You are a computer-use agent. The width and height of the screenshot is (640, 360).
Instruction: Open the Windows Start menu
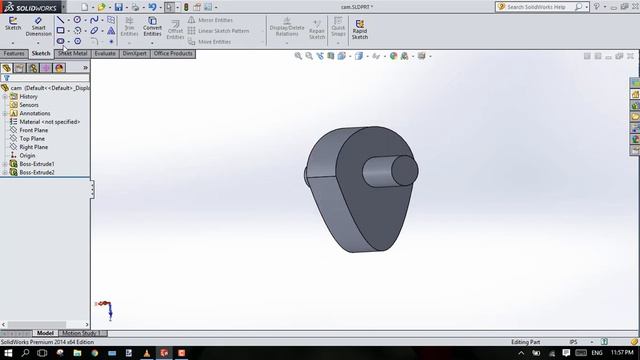(8, 353)
